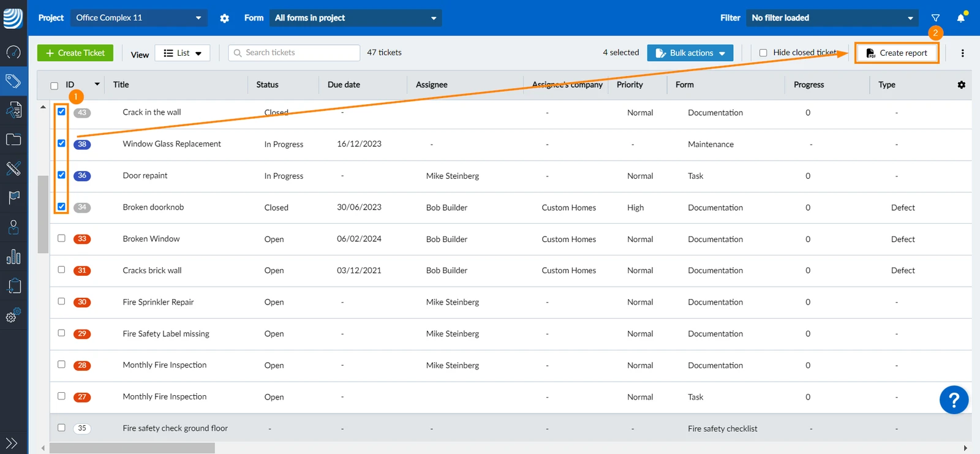Viewport: 980px width, 454px height.
Task: Open the folder icon in left sidebar
Action: pyautogui.click(x=13, y=139)
